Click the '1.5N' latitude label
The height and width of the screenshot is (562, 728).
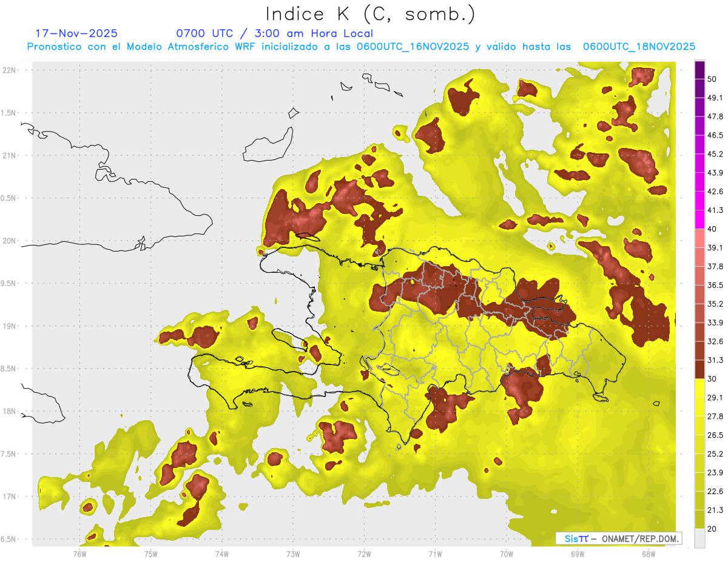coord(8,113)
